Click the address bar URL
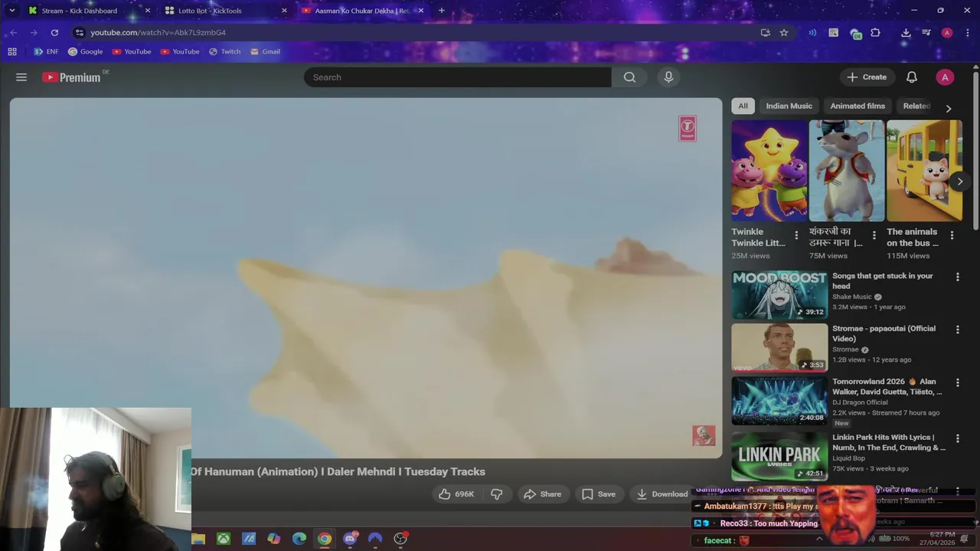Screen dimensions: 980x551 point(158,33)
